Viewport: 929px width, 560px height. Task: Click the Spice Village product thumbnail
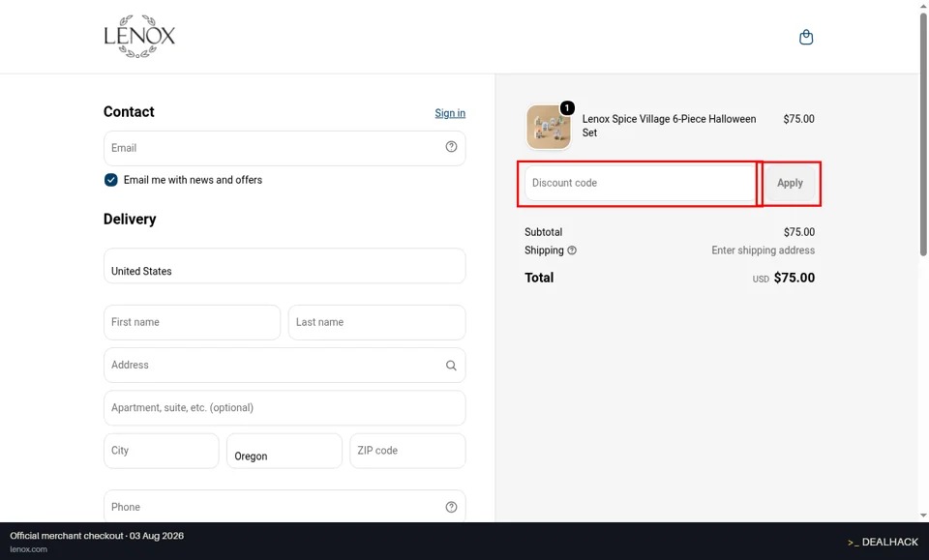549,127
